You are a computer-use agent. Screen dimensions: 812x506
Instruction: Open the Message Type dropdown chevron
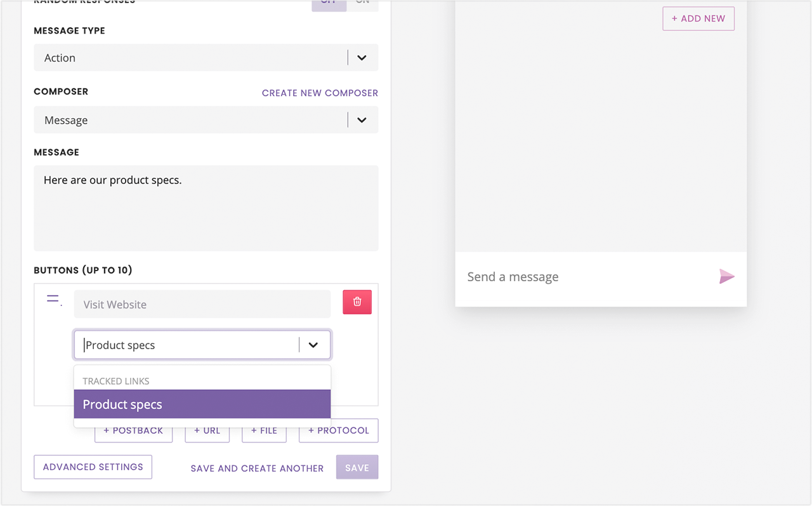362,57
